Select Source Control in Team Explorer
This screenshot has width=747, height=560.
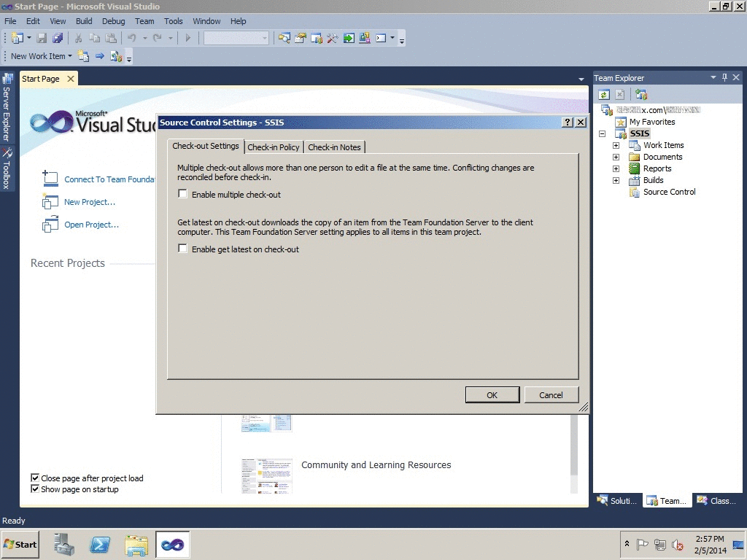point(670,192)
